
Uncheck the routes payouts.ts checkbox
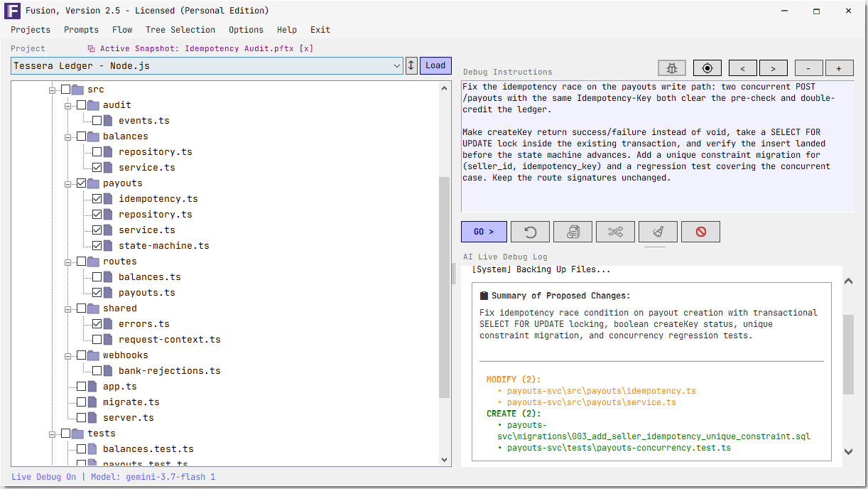97,293
